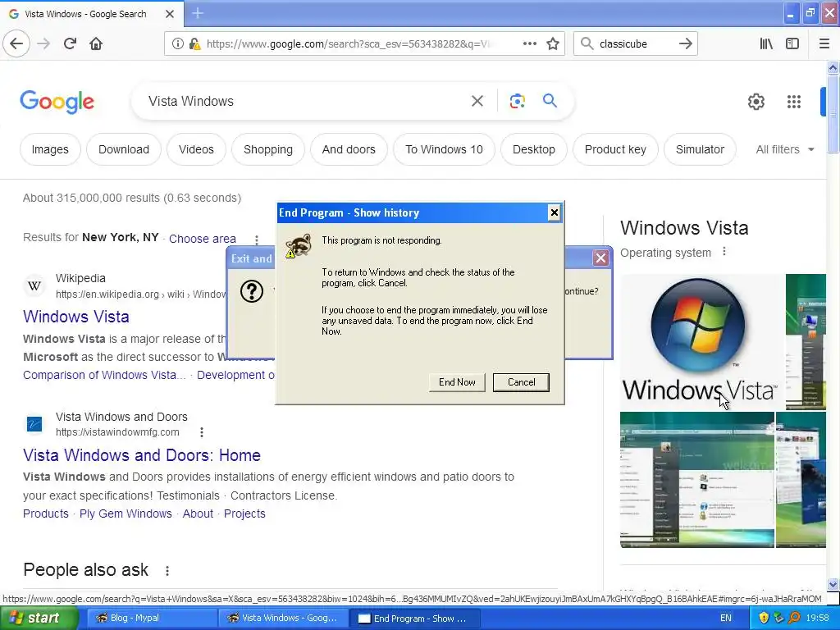
Task: Select the Desktop filter chip
Action: coord(533,149)
